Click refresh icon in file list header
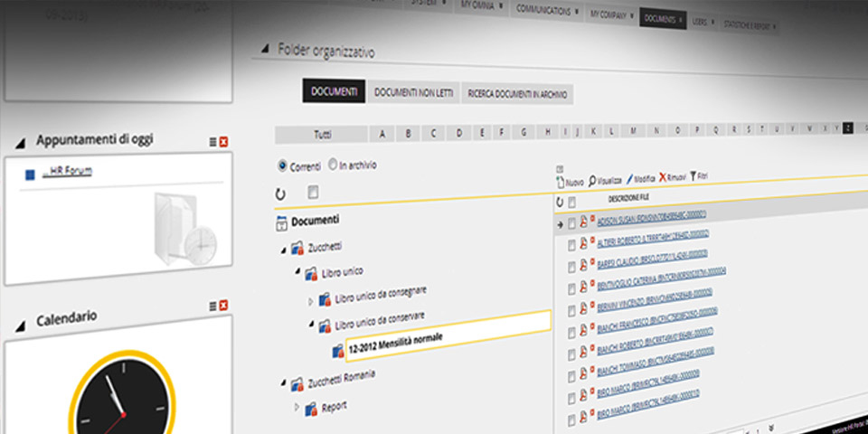 click(560, 202)
